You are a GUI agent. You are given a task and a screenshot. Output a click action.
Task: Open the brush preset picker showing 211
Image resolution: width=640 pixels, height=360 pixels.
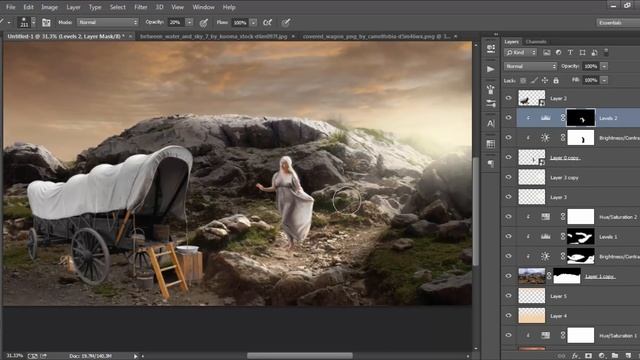27,22
